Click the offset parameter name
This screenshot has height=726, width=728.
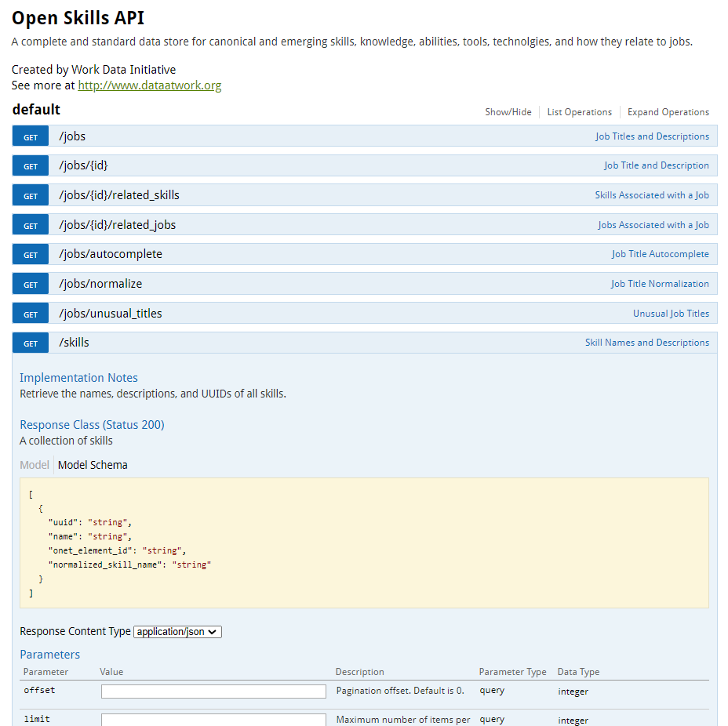pos(39,691)
